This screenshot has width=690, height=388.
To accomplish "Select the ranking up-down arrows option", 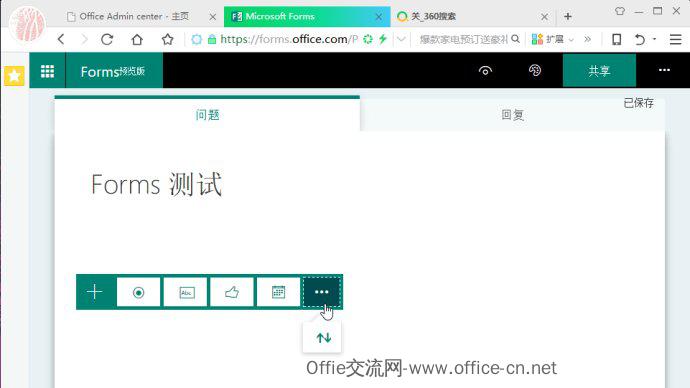I will [x=324, y=338].
